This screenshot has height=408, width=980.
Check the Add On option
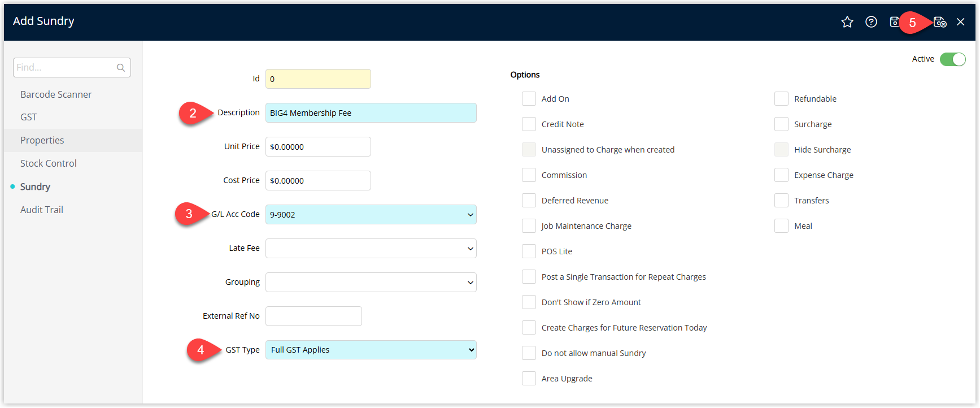(x=529, y=99)
